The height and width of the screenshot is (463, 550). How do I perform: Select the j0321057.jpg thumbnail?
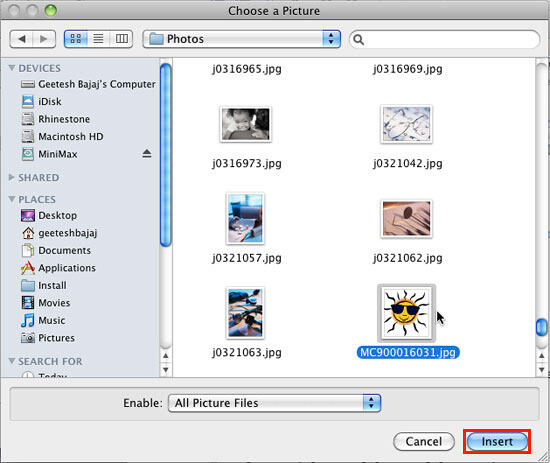click(245, 219)
